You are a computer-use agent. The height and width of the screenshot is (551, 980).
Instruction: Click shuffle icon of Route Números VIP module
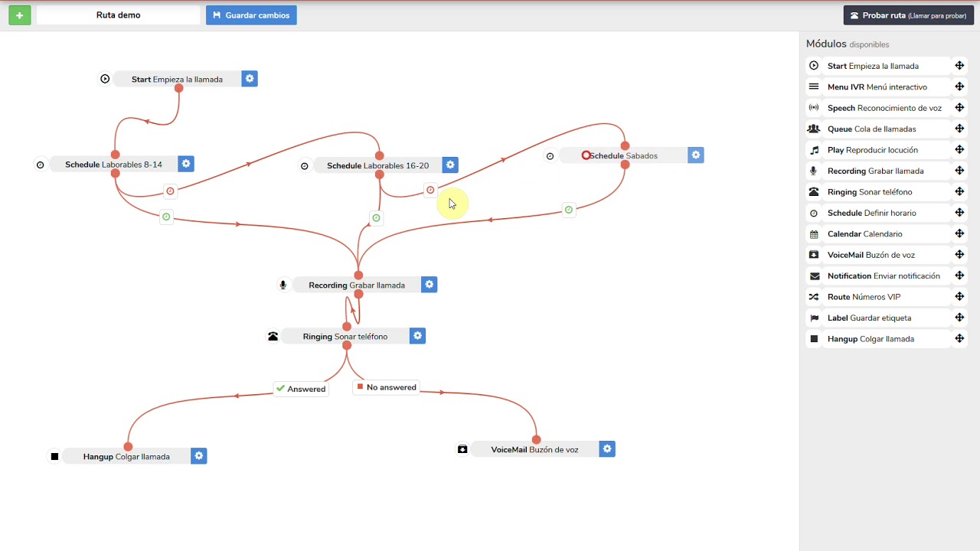pos(814,297)
